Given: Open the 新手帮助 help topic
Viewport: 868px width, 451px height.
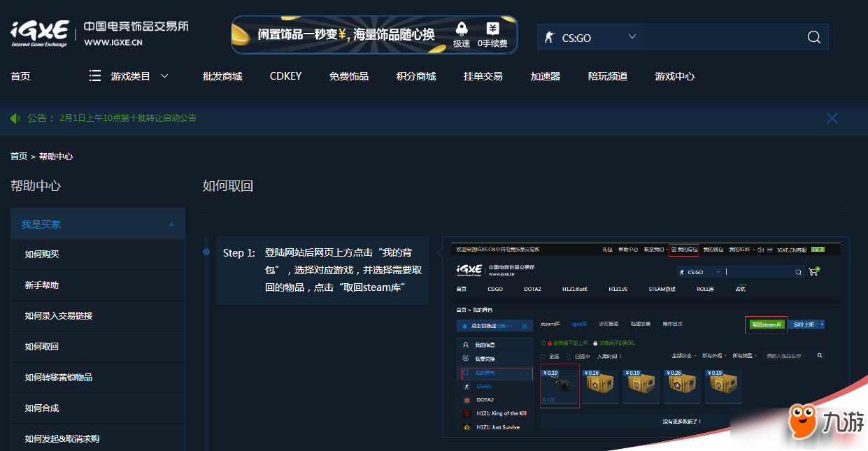Looking at the screenshot, I should click(98, 285).
